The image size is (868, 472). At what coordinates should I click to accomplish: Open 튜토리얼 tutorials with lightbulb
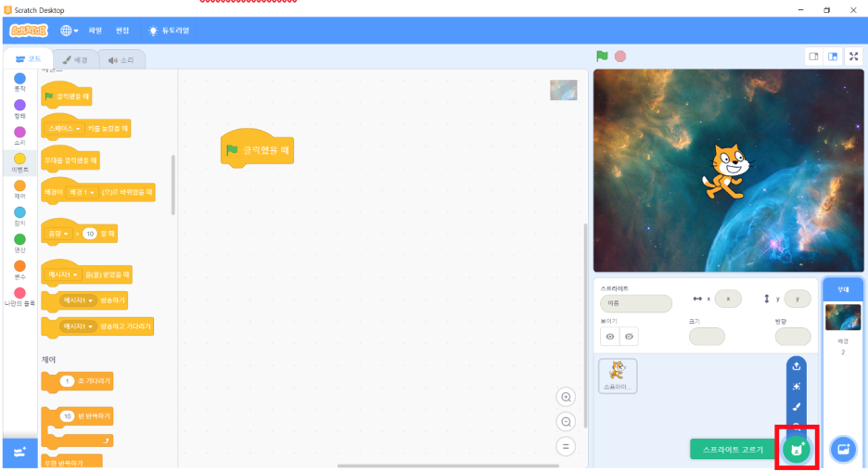pyautogui.click(x=170, y=31)
